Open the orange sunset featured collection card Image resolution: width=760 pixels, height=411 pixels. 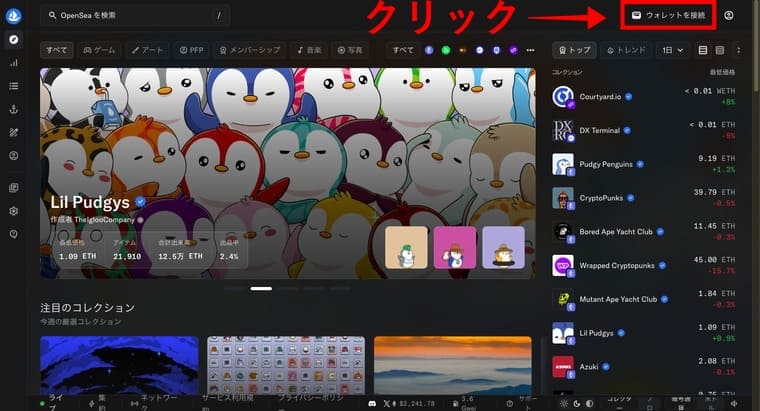453,365
